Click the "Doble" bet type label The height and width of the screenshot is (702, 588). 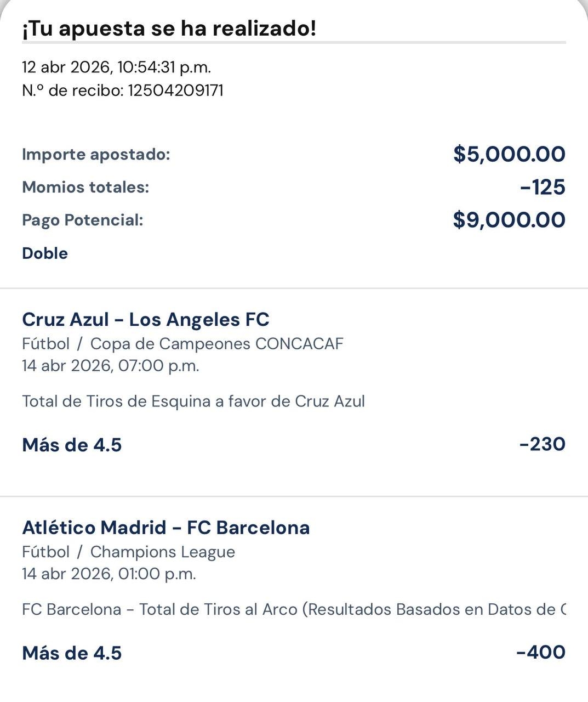[45, 253]
